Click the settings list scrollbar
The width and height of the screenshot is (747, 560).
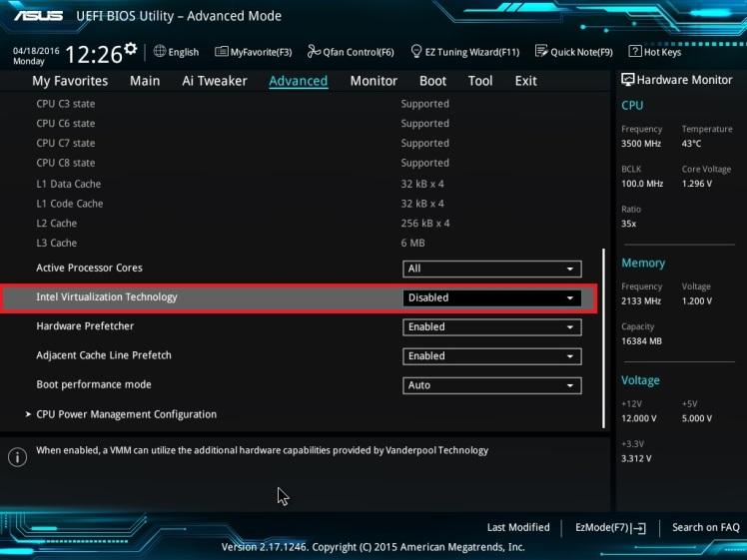[603, 338]
